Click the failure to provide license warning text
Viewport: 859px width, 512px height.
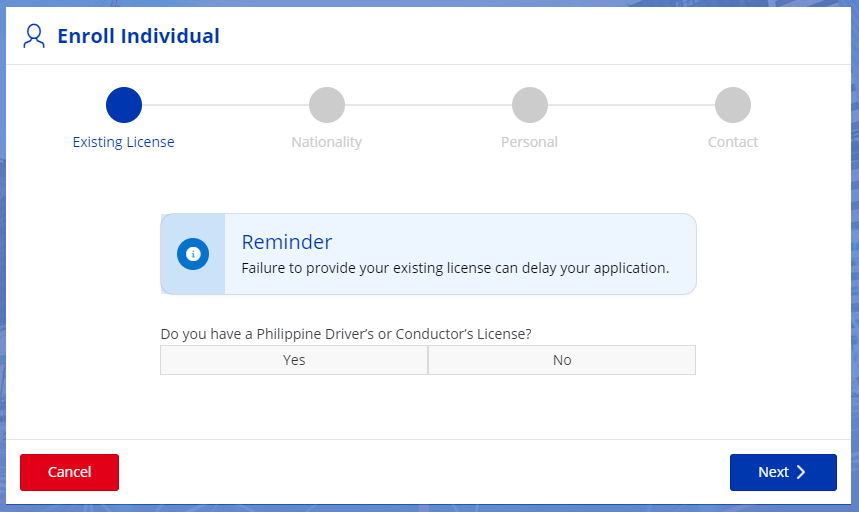(455, 268)
